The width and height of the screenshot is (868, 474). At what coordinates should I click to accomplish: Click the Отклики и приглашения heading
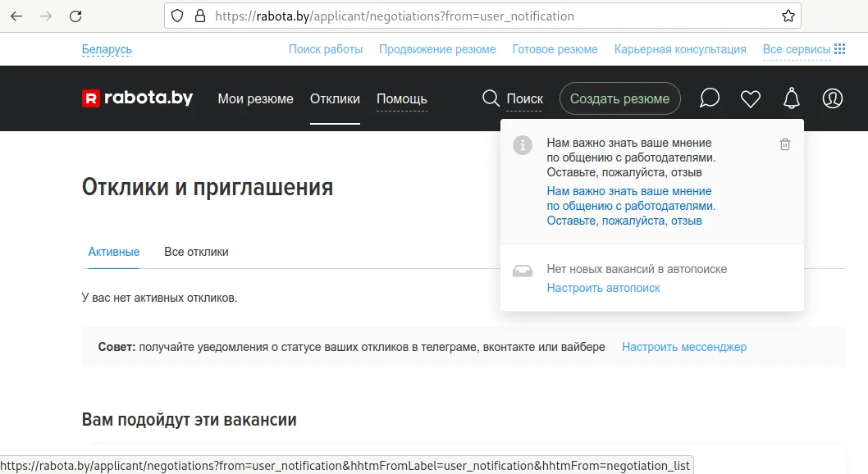coord(208,187)
